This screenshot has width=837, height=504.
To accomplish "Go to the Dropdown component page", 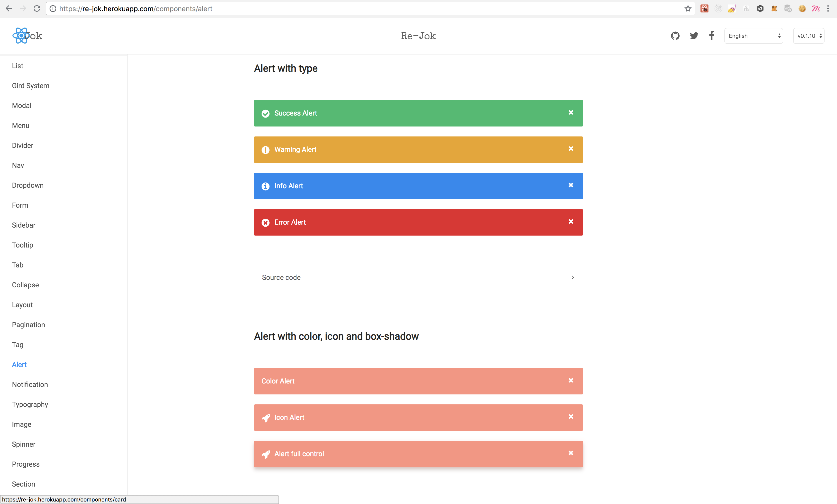I will pos(28,186).
